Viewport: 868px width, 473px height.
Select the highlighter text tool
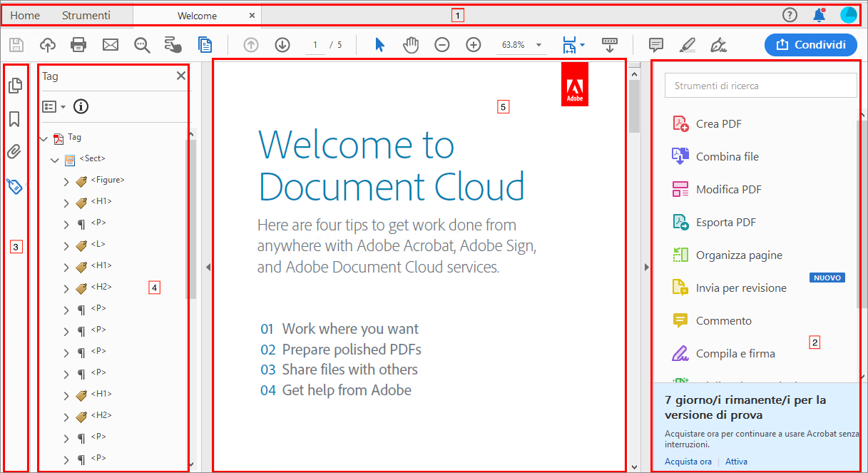(687, 45)
